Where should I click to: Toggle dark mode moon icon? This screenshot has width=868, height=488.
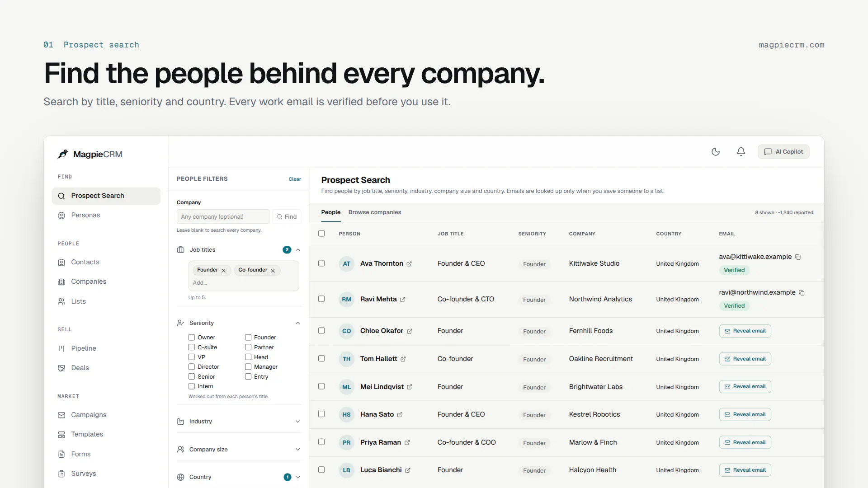point(716,152)
